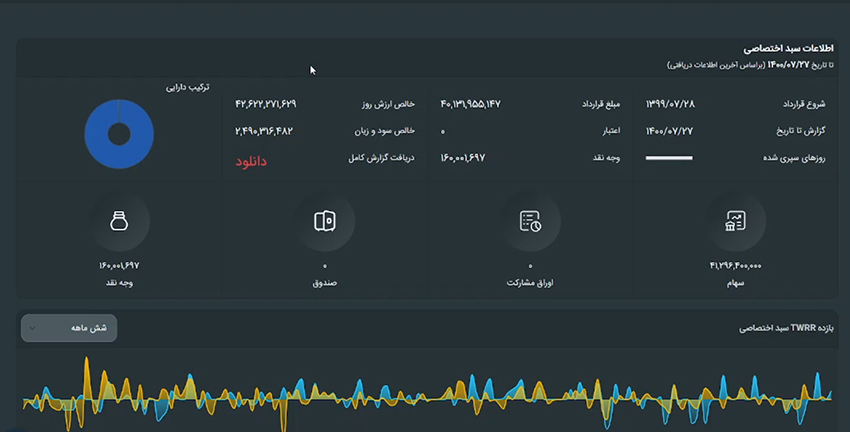This screenshot has height=432, width=850.
Task: Click the cash (وجه نقد) jar icon
Action: pos(118,222)
